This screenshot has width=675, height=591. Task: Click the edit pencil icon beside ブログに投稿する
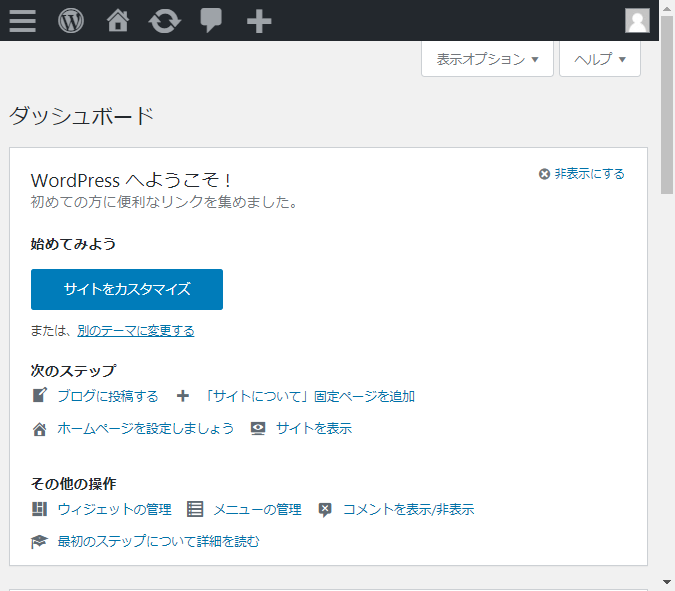pos(40,395)
